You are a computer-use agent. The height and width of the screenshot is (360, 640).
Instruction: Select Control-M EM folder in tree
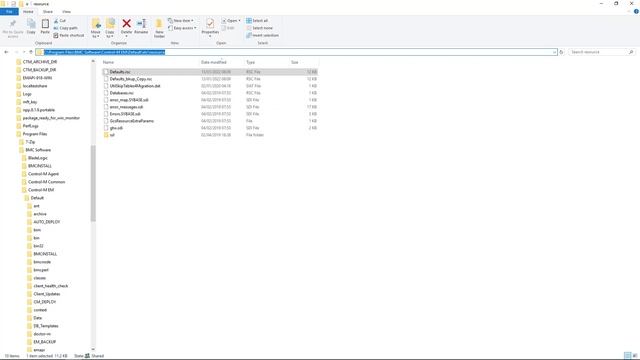(x=41, y=190)
